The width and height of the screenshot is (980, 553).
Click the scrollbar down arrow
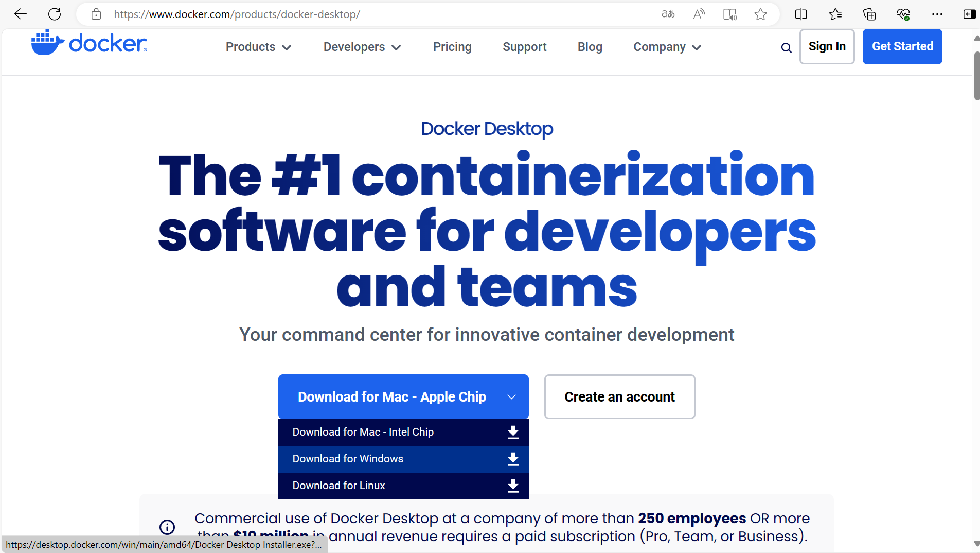[x=976, y=544]
